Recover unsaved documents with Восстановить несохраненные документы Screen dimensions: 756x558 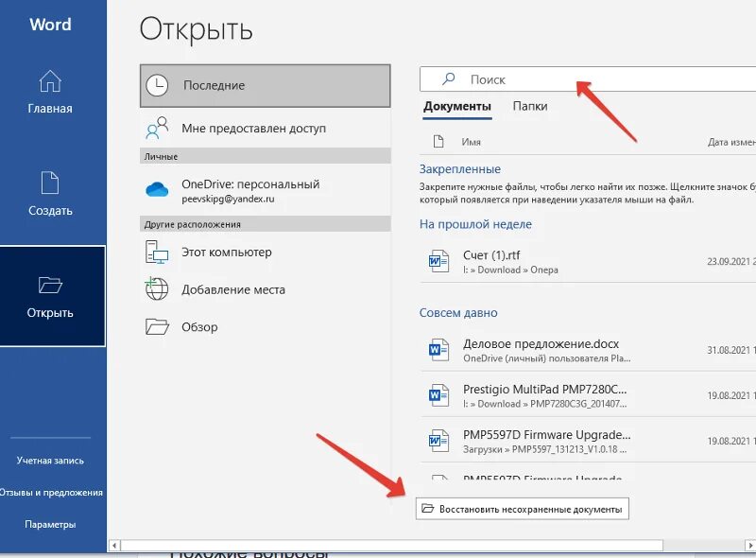523,509
